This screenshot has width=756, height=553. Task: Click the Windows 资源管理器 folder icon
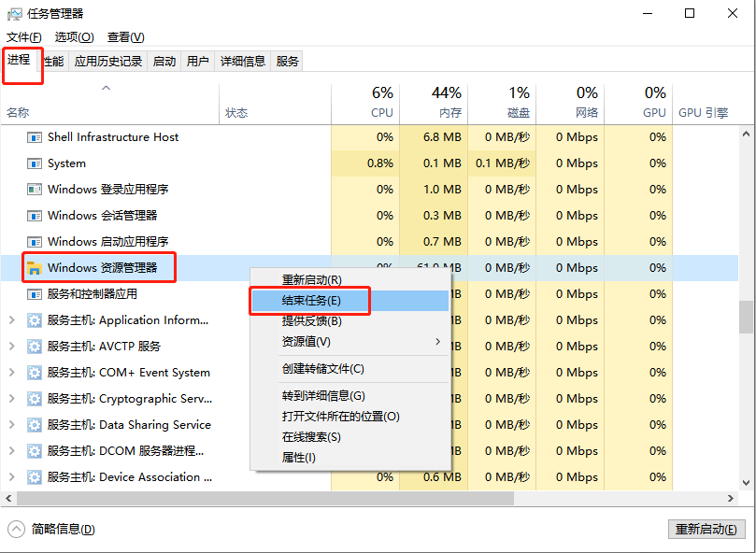click(35, 268)
